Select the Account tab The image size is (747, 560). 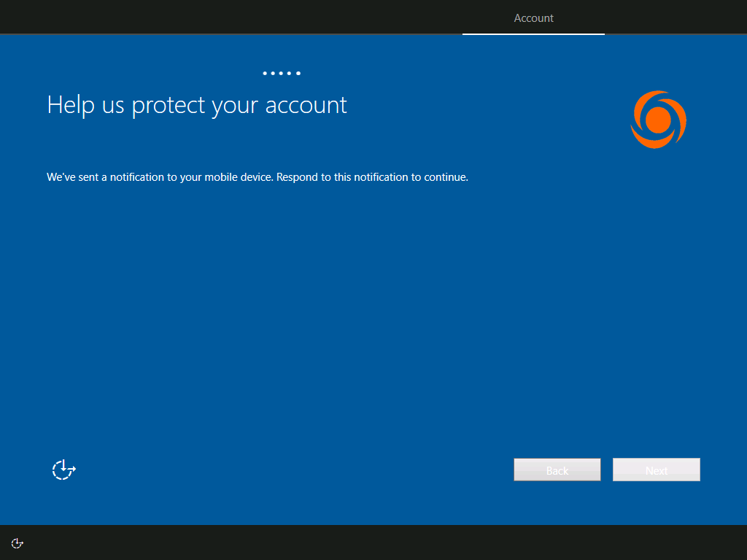tap(533, 18)
